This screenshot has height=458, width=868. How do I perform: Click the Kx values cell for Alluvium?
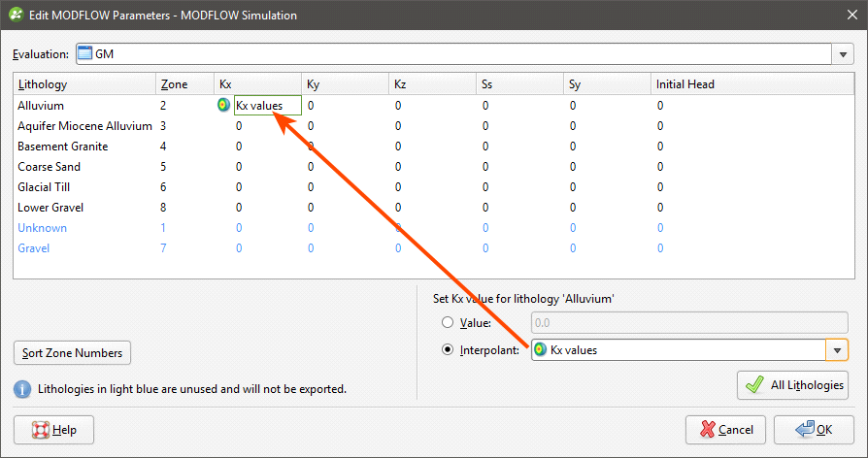(268, 105)
